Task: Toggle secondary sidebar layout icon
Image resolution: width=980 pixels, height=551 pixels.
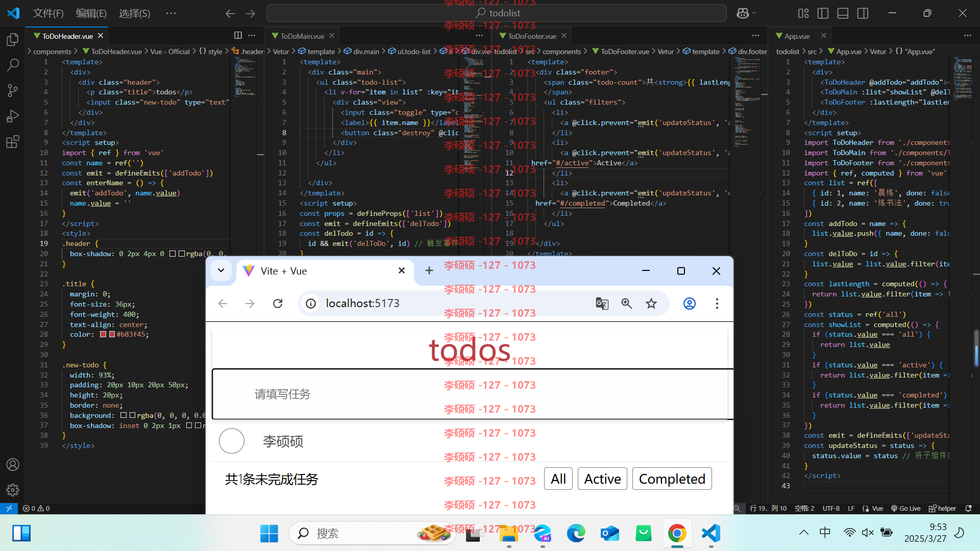Action: (x=863, y=13)
